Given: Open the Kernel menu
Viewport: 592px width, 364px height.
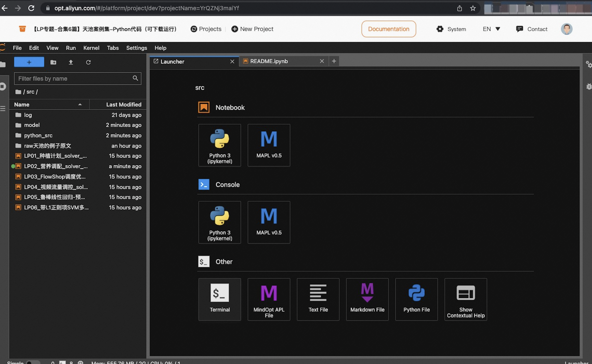Looking at the screenshot, I should click(91, 48).
